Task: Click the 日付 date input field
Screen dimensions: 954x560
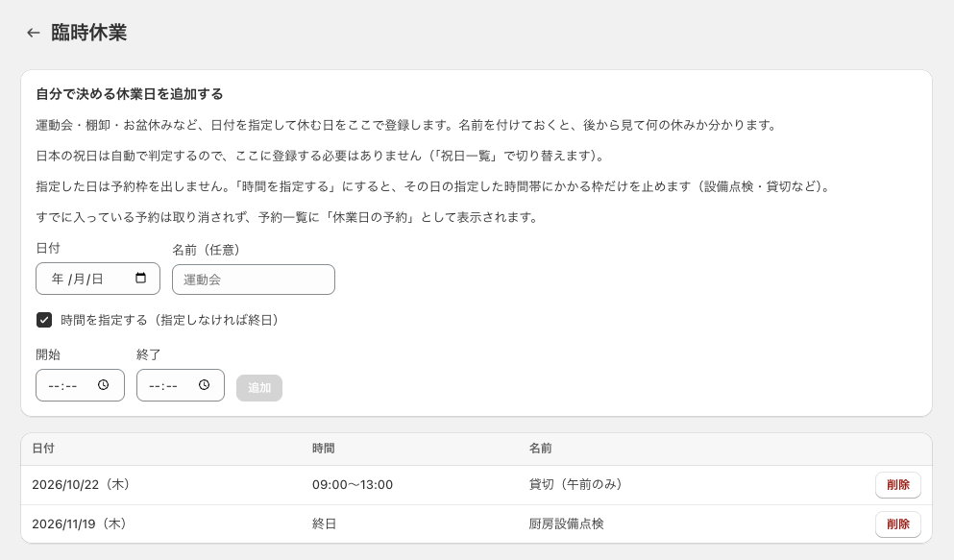Action: click(x=98, y=279)
